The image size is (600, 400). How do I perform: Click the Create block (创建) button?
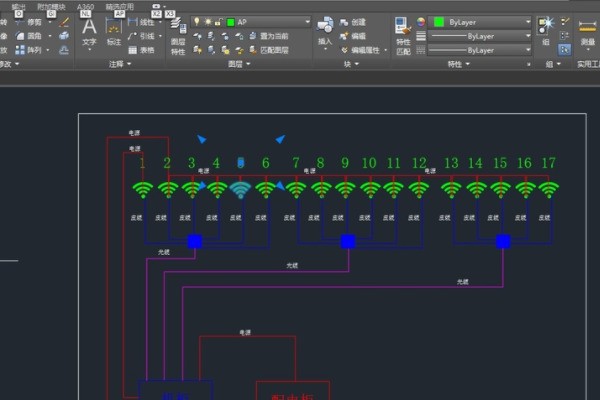pos(353,22)
